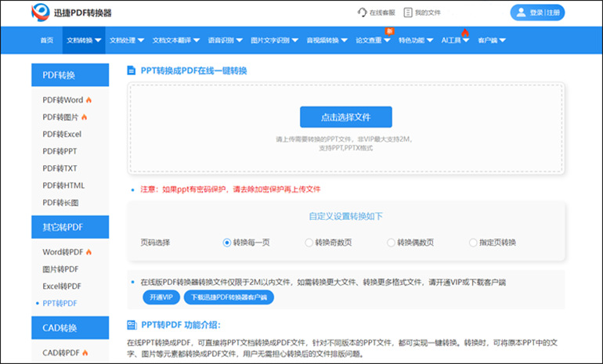This screenshot has height=364, width=603.
Task: Open Excel转PDF in the sidebar
Action: (62, 286)
